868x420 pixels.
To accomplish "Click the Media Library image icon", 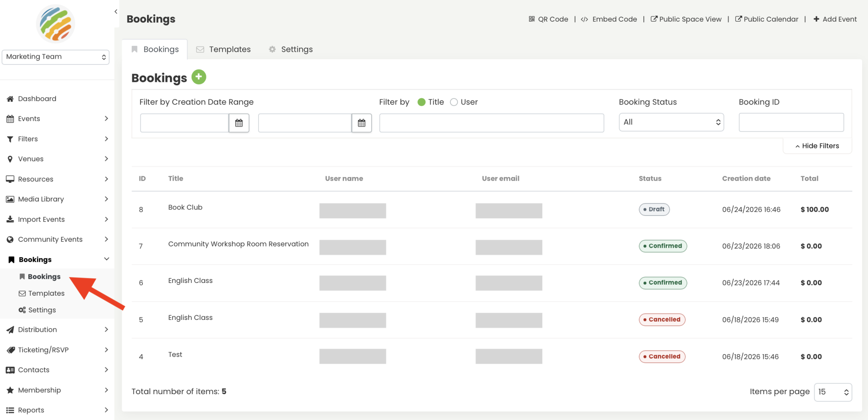I will pyautogui.click(x=10, y=199).
